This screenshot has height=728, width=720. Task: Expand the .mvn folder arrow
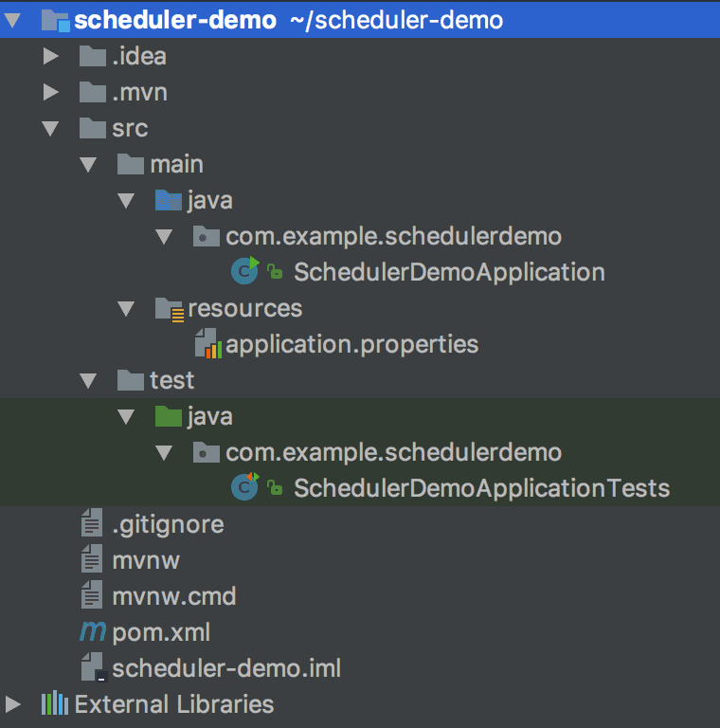(x=51, y=92)
